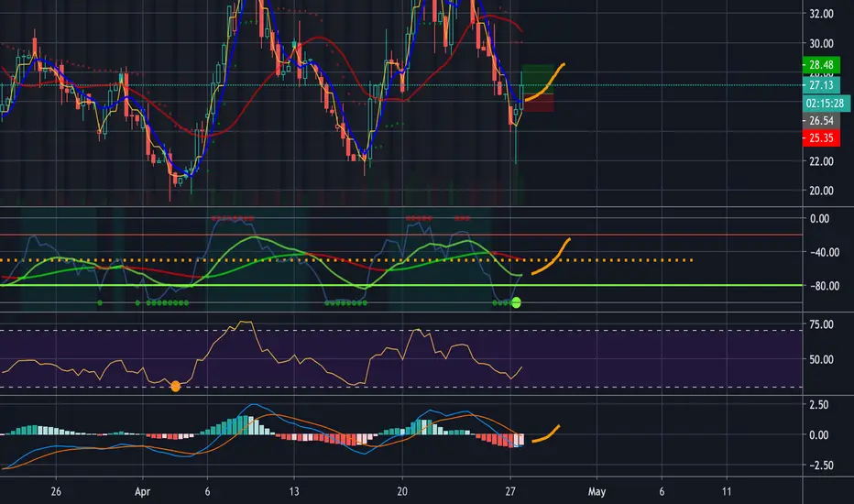Click the May date label on time axis
This screenshot has width=854, height=504.
[x=597, y=491]
